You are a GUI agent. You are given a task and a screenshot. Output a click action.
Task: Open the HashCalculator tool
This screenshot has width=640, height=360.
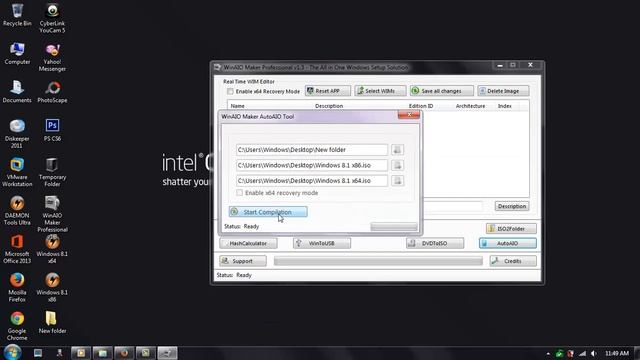click(x=248, y=243)
